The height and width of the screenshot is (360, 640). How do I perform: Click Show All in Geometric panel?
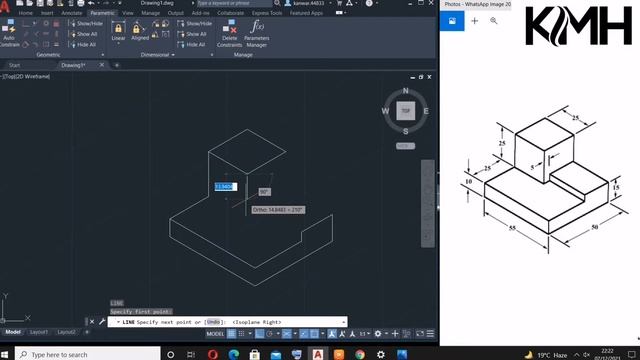click(84, 34)
